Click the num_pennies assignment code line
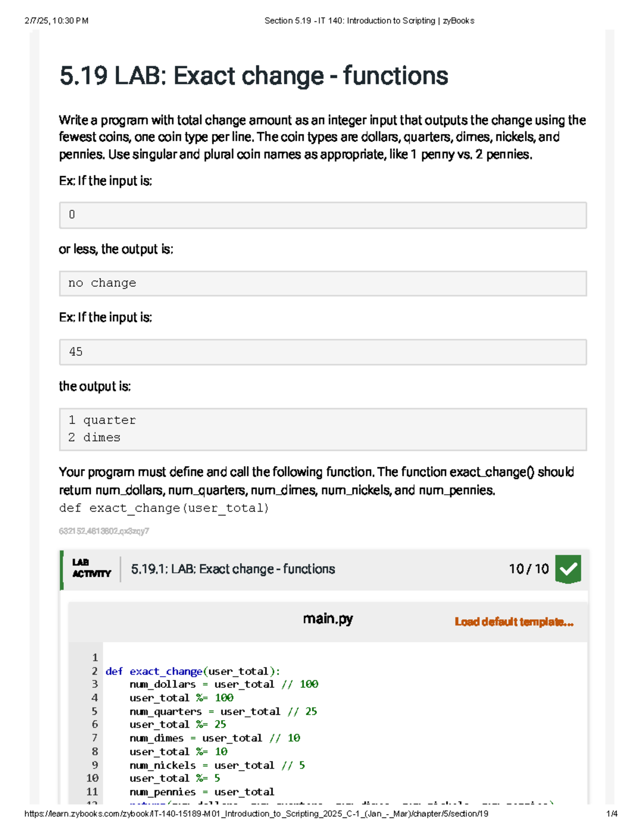 click(201, 792)
